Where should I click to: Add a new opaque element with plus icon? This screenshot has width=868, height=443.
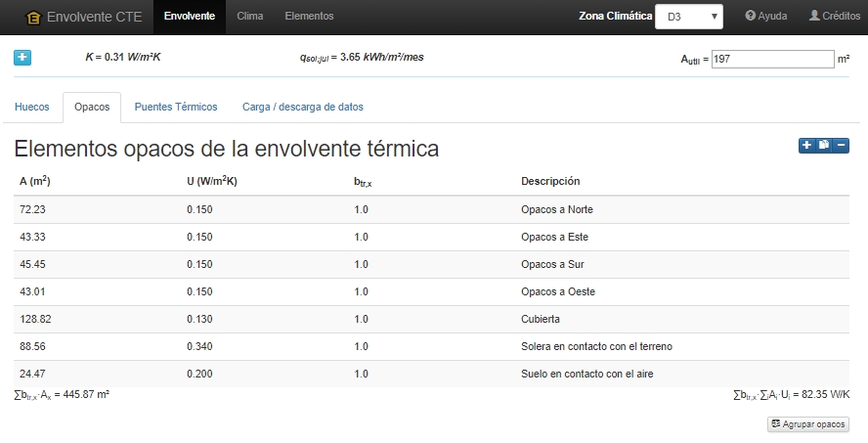pyautogui.click(x=807, y=145)
